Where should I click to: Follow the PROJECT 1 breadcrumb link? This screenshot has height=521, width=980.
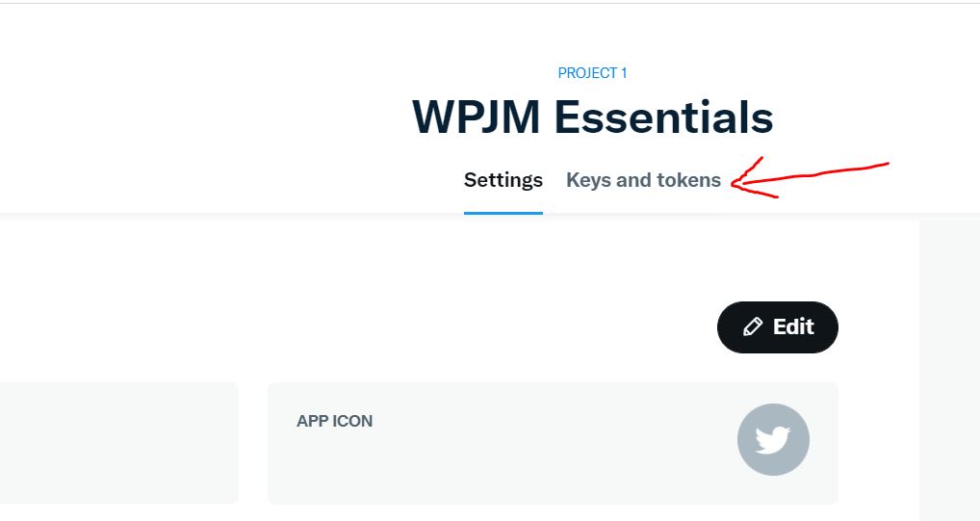pyautogui.click(x=592, y=73)
